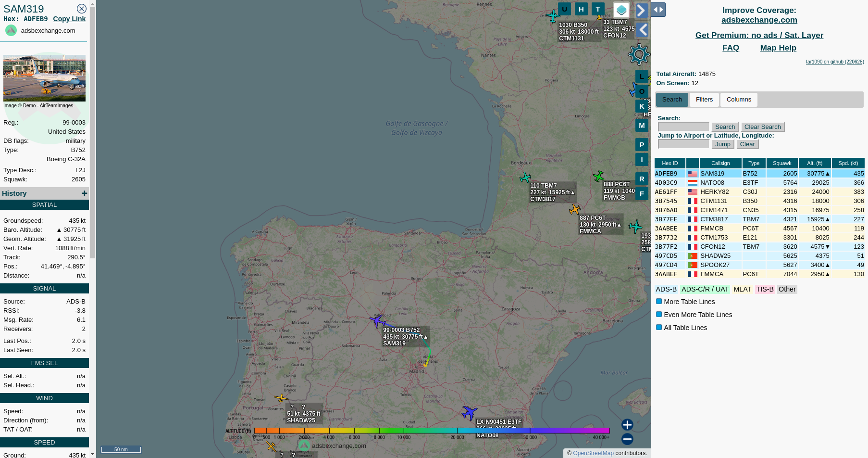Image resolution: width=868 pixels, height=458 pixels.
Task: Click the adsbexchange logo in info panel
Action: 11,30
